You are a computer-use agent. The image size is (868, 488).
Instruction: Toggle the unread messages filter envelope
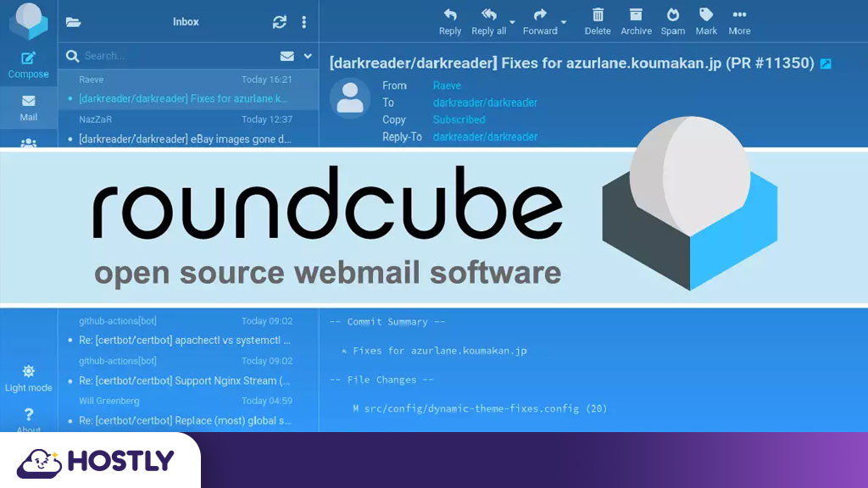point(287,56)
